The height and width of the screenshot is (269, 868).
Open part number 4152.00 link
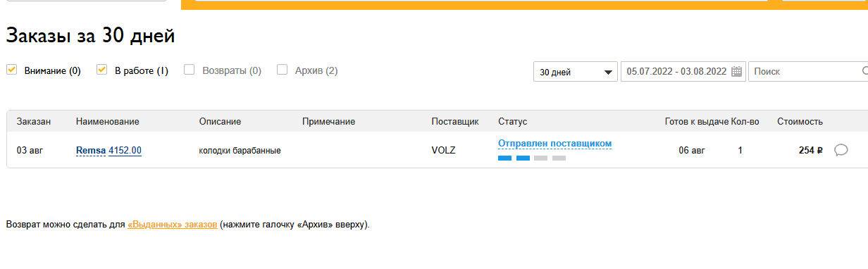coord(125,150)
